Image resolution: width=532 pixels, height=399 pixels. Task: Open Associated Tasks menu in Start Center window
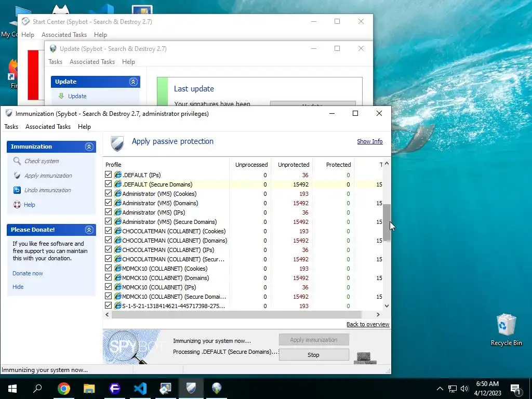click(64, 35)
